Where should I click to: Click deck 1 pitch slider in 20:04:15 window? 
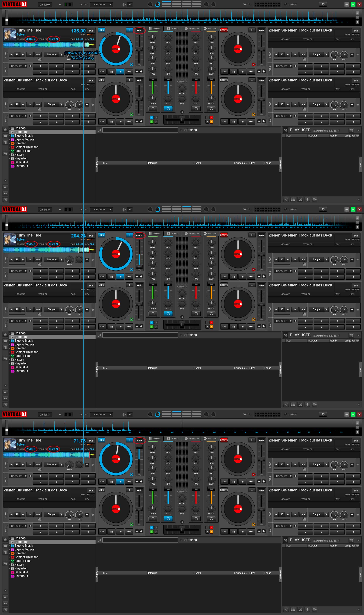tap(139, 267)
